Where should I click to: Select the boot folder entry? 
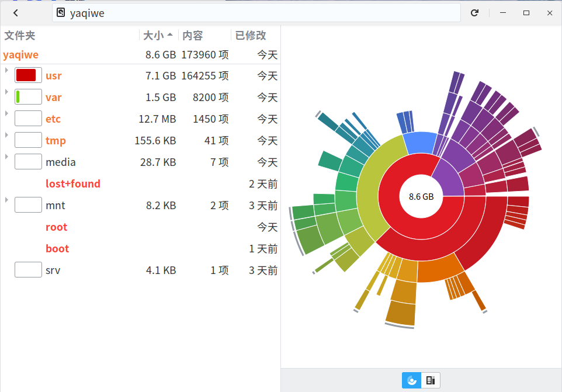pyautogui.click(x=57, y=249)
